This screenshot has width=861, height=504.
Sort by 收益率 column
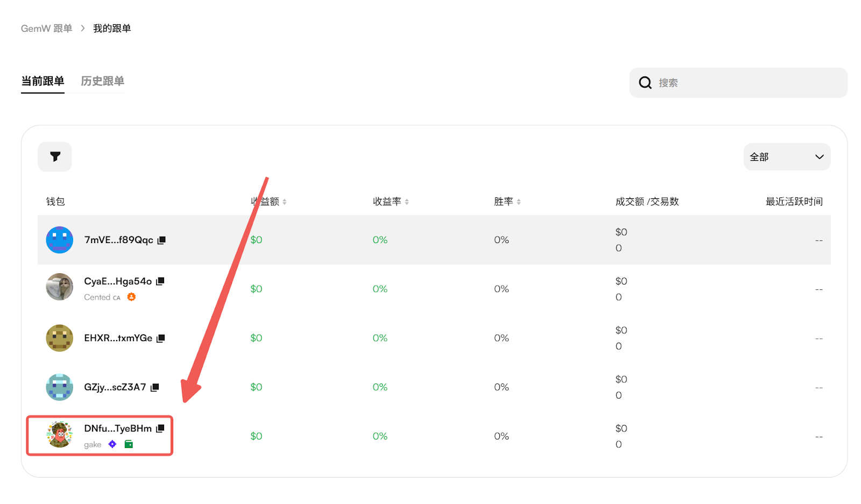407,202
